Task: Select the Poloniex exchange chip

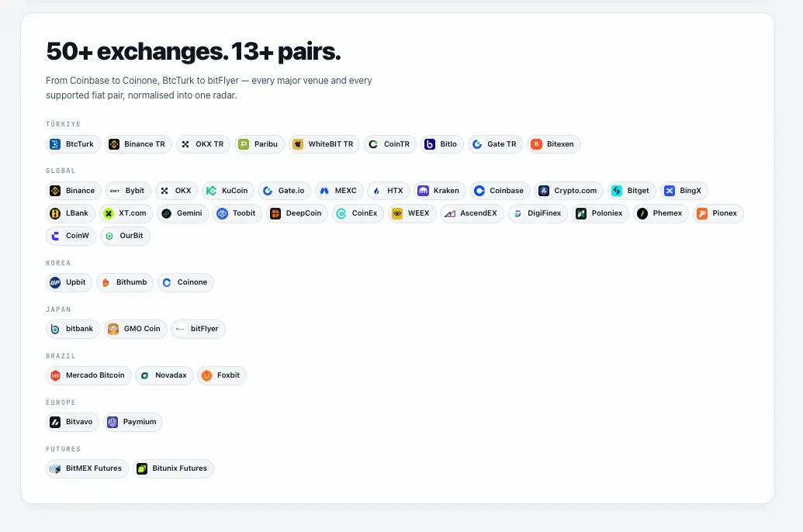Action: [601, 213]
